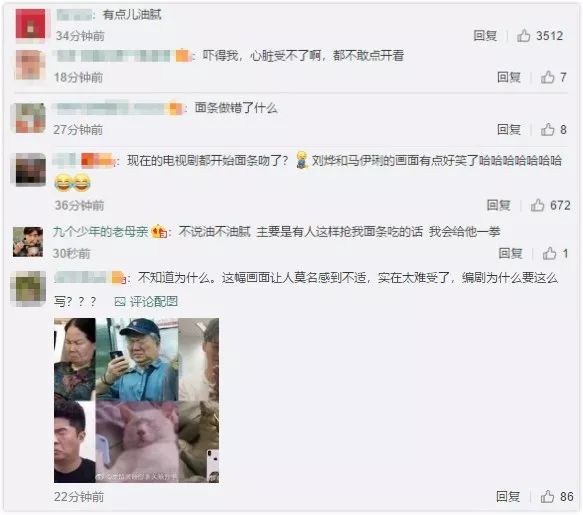Click avatar of 九个少年的老母亲
This screenshot has height=515, width=583.
[x=28, y=242]
